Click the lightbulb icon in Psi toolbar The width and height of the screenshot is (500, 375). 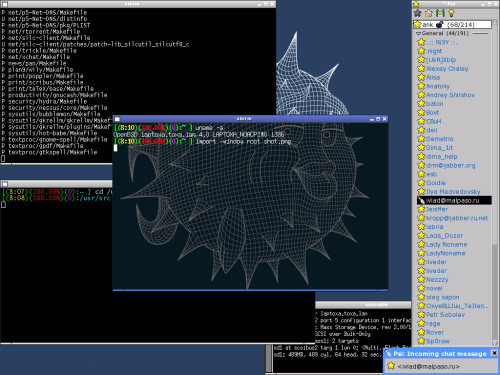pyautogui.click(x=451, y=13)
